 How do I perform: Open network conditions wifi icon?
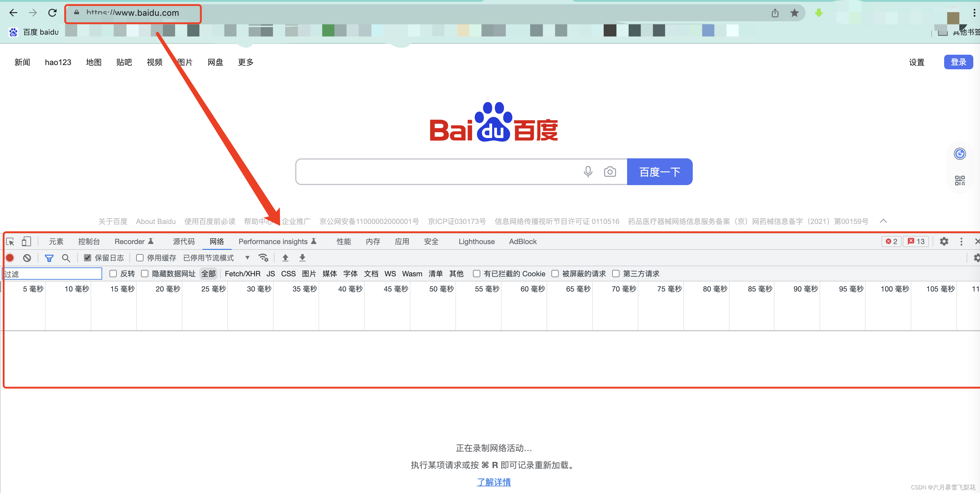[263, 258]
